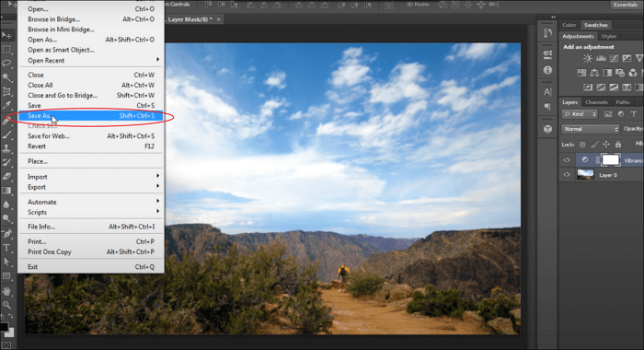The height and width of the screenshot is (350, 644).
Task: Open the Paragraph panel icon
Action: pyautogui.click(x=547, y=107)
